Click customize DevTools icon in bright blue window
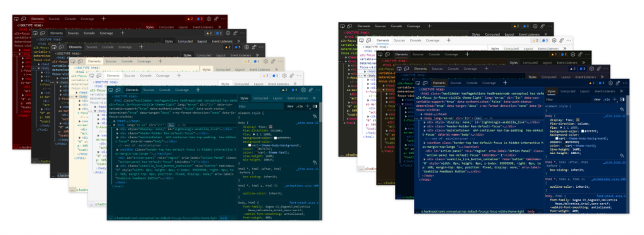 tap(618, 83)
